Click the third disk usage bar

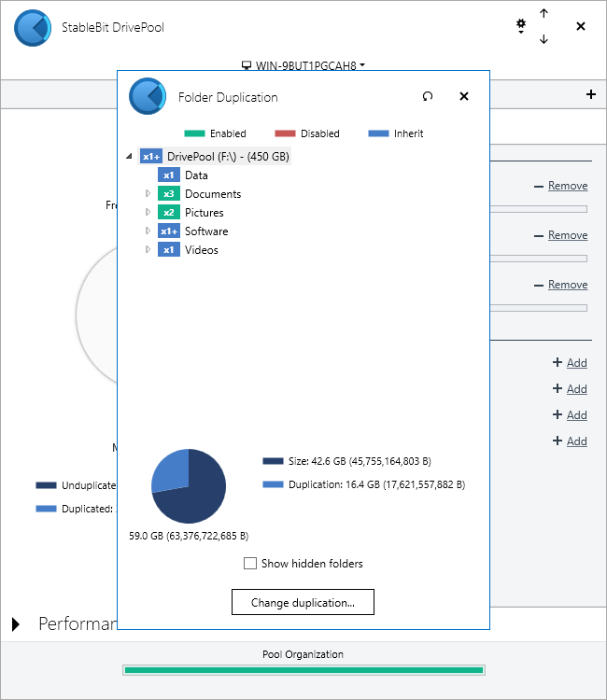tap(539, 308)
